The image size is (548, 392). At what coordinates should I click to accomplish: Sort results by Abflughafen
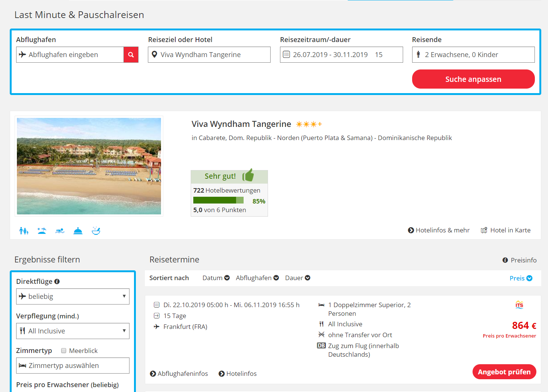pyautogui.click(x=257, y=278)
